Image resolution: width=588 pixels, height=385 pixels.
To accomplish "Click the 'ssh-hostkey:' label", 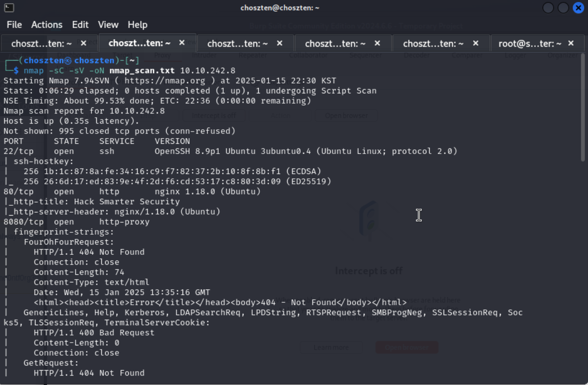I will tap(43, 161).
